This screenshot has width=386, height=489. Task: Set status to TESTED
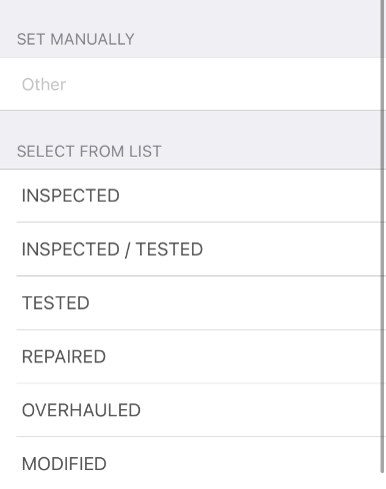pos(191,303)
